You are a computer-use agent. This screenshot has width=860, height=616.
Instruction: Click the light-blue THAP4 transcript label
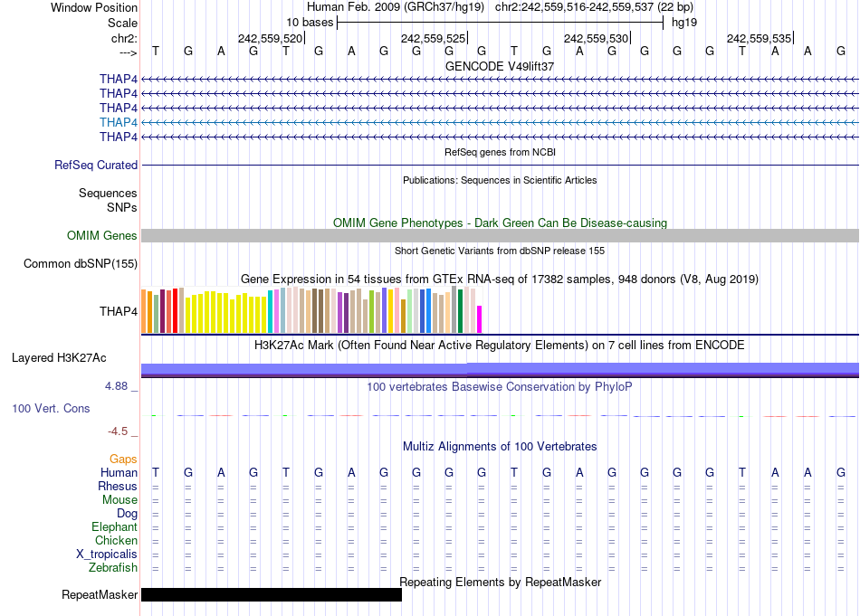click(119, 122)
